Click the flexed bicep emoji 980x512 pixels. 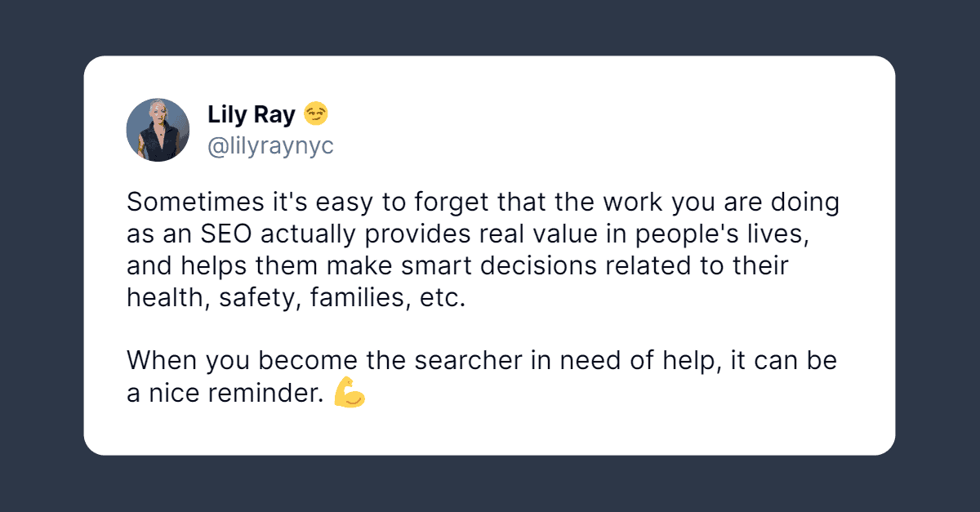350,393
